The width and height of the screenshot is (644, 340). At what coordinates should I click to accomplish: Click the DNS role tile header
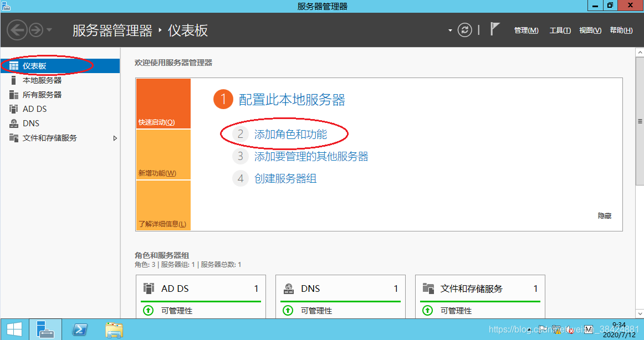tap(340, 289)
